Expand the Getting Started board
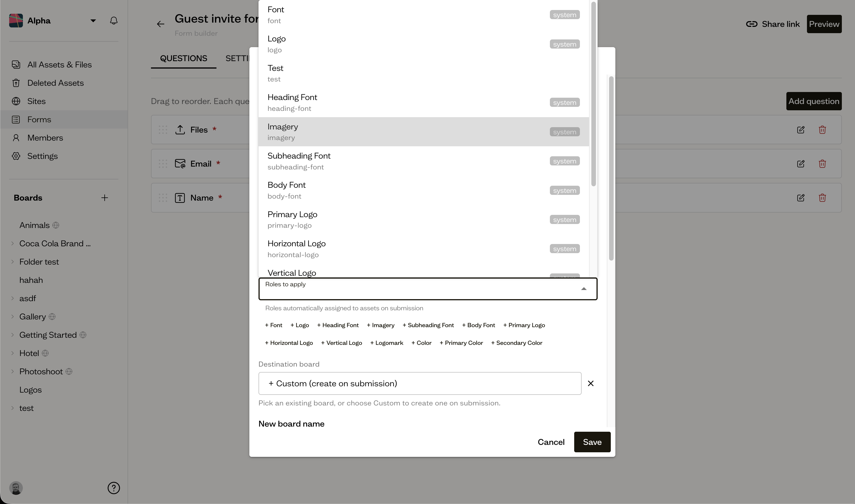This screenshot has width=855, height=504. click(x=13, y=335)
